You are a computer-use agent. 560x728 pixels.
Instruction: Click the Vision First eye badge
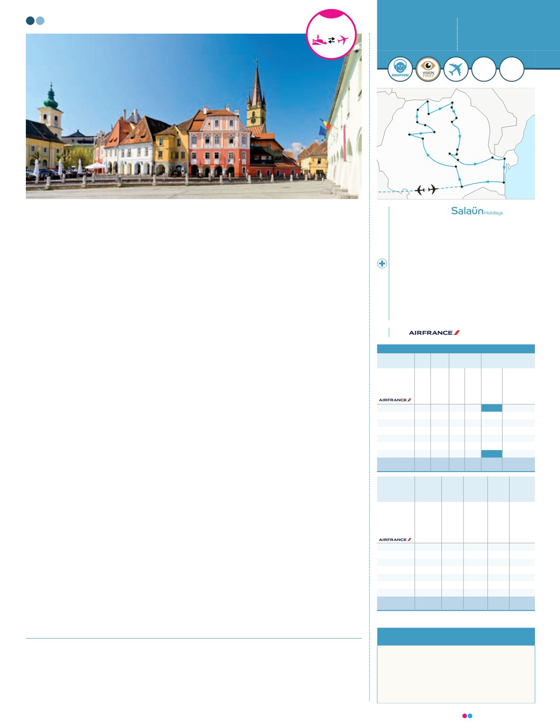pyautogui.click(x=428, y=69)
